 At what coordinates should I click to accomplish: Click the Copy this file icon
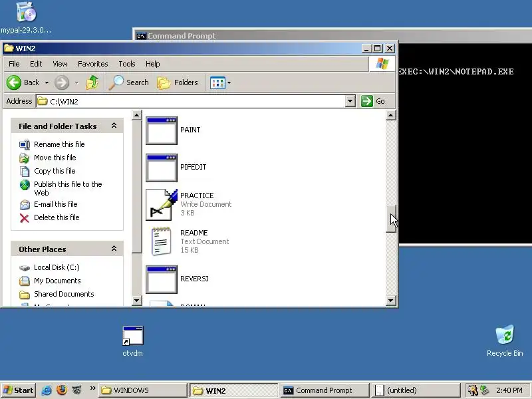25,171
